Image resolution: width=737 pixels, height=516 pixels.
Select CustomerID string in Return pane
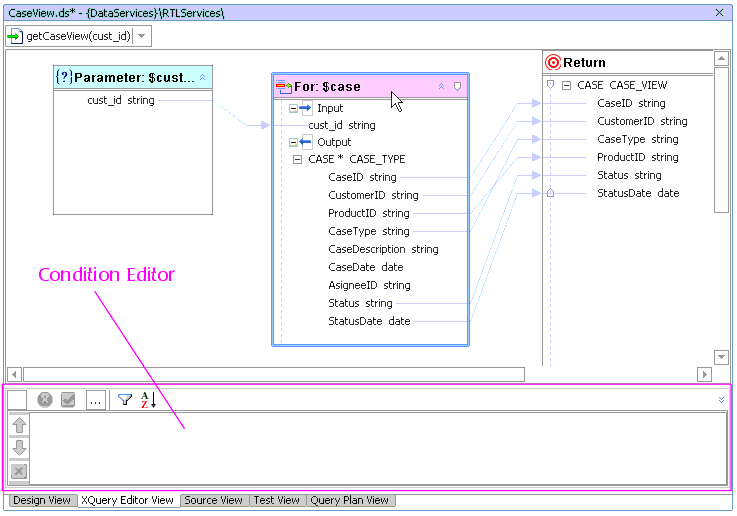point(642,121)
